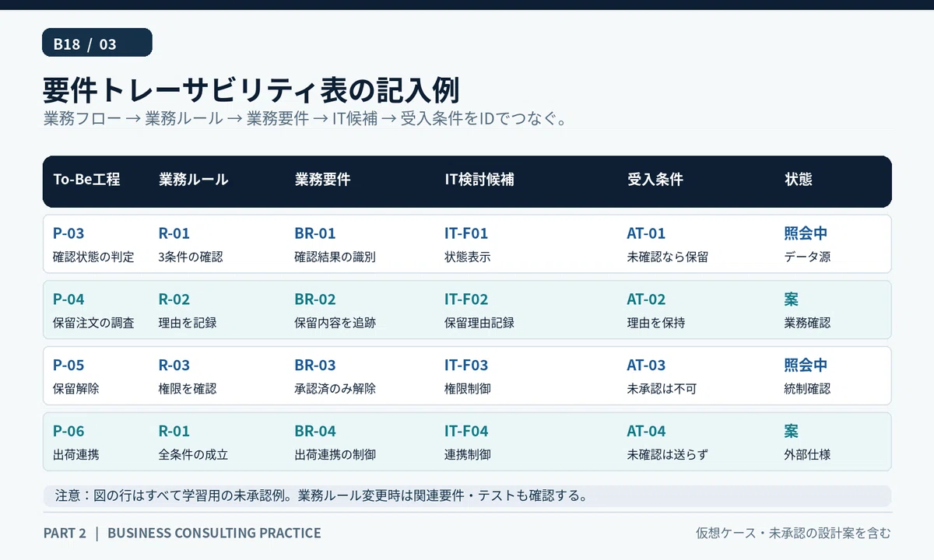The height and width of the screenshot is (560, 934).
Task: Select the "BR-01" requirement ID
Action: [x=315, y=233]
